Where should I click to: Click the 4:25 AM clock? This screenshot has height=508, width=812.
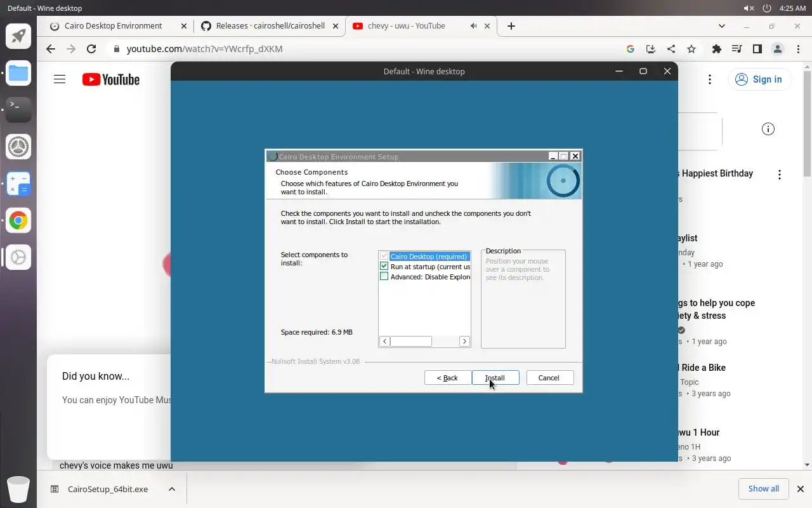[x=792, y=8]
